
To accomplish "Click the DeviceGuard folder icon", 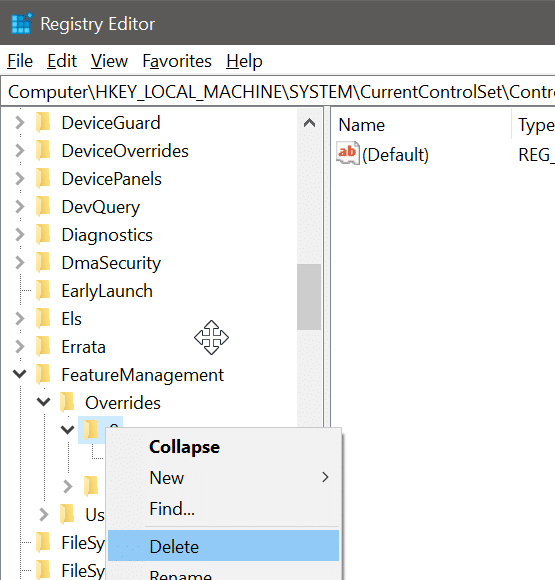I will [x=44, y=123].
